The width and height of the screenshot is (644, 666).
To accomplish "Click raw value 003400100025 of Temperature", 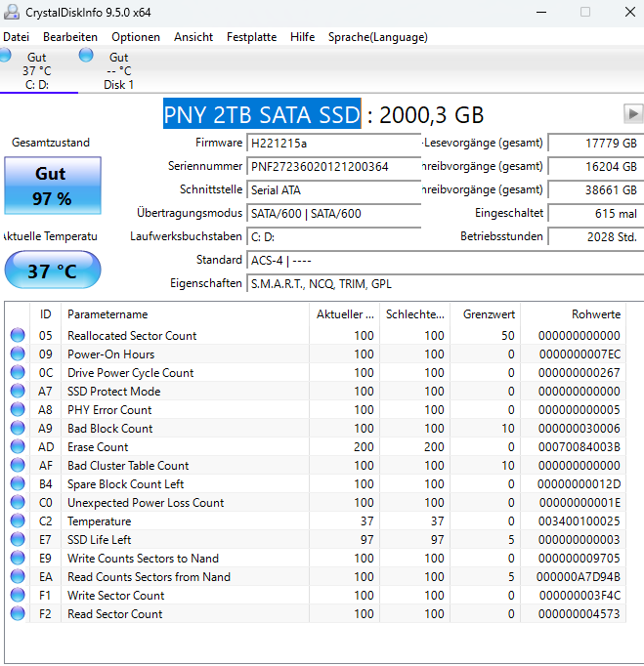I will coord(579,521).
